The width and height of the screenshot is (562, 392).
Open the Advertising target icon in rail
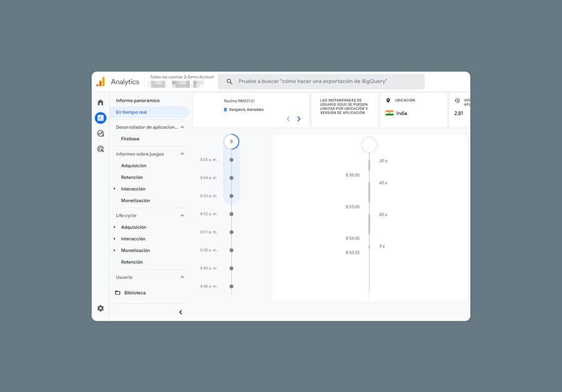101,149
